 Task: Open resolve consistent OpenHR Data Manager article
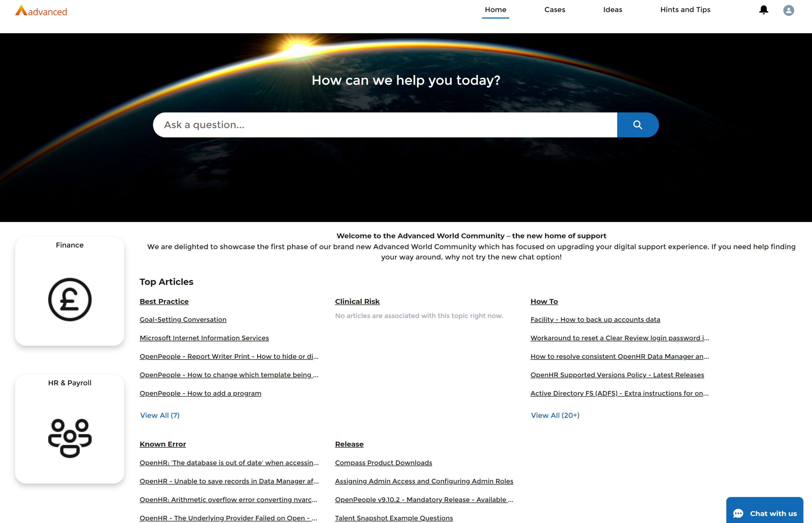click(x=620, y=356)
